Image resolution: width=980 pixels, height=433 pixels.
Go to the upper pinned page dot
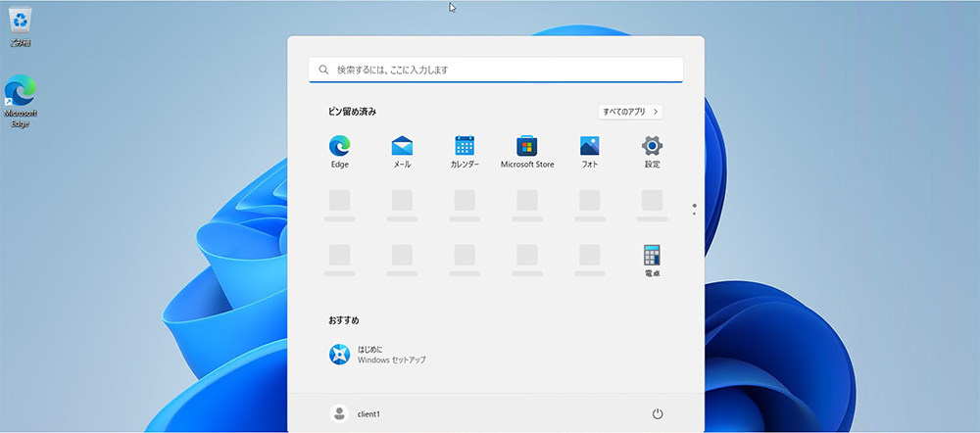[x=694, y=206]
